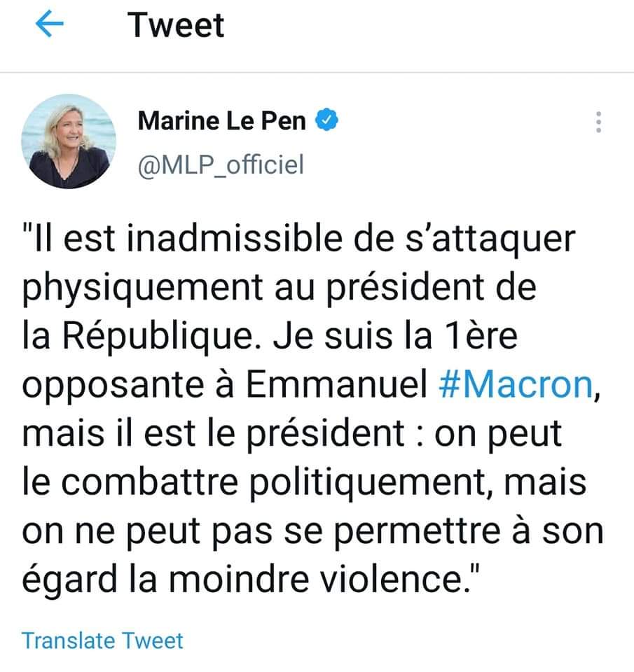Select the word République in tweet text
The image size is (634, 672).
click(x=158, y=337)
